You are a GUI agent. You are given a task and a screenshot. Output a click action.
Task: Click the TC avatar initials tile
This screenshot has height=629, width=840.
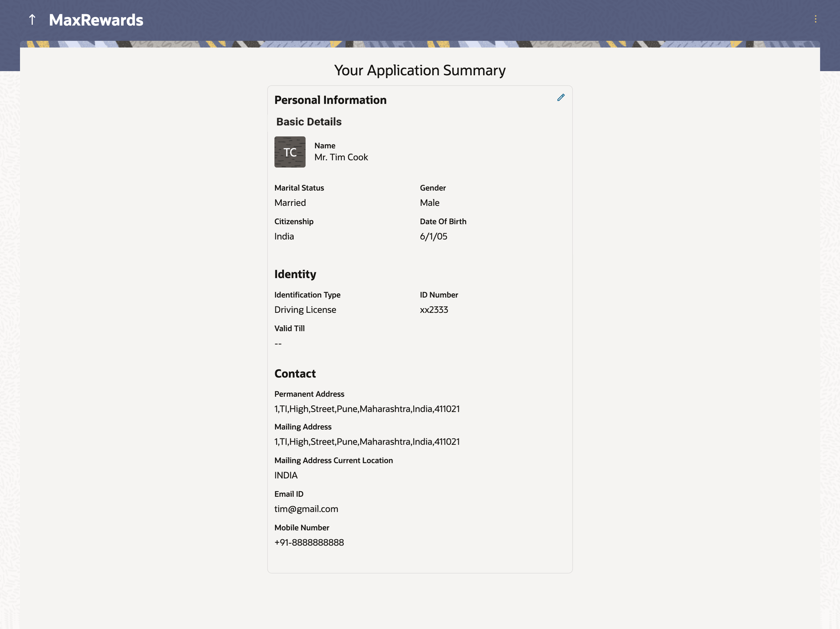click(x=290, y=152)
